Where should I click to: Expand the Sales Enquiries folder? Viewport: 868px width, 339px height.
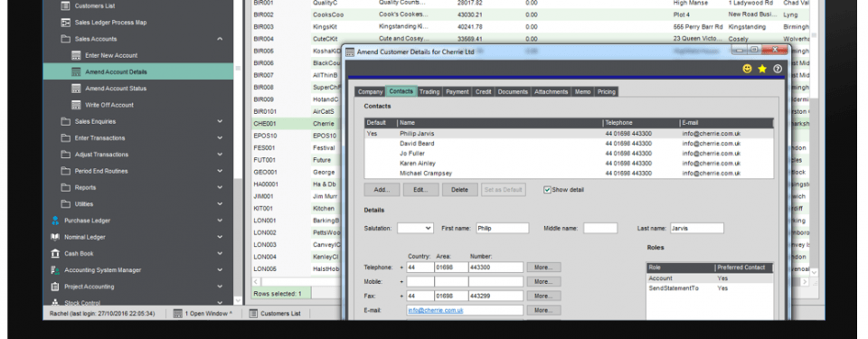point(220,121)
